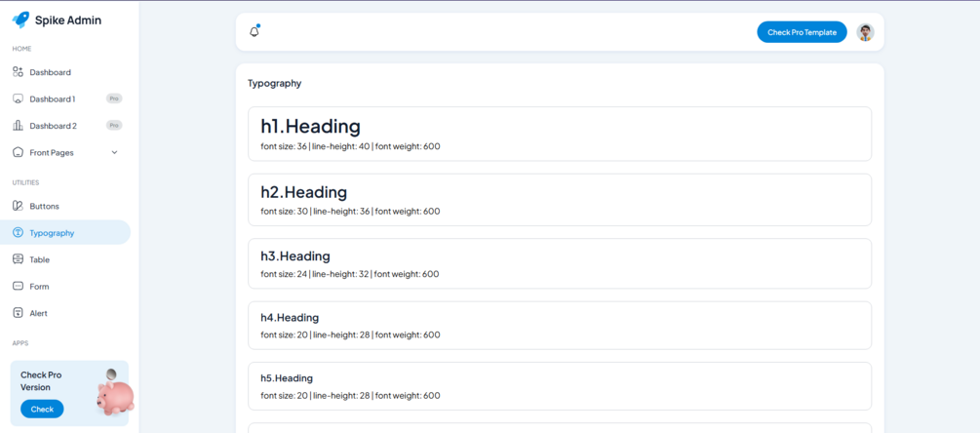The height and width of the screenshot is (433, 980).
Task: Click 'font size: 30' description line
Action: (x=350, y=212)
